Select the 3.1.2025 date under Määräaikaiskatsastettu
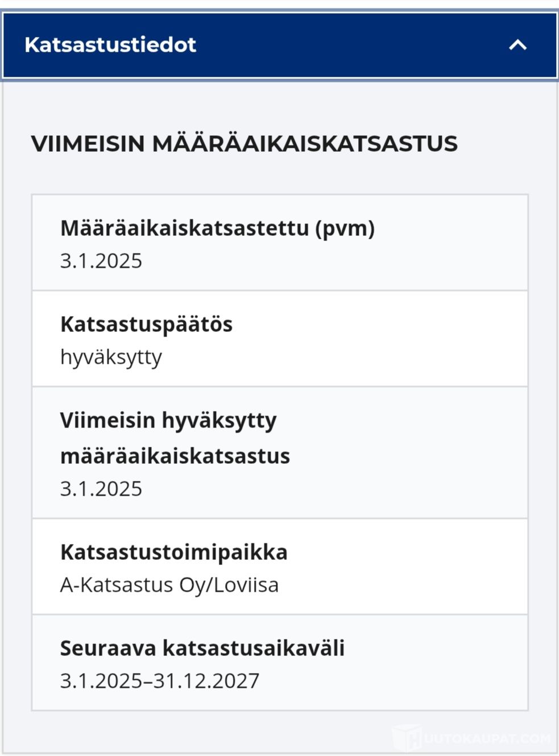559x756 pixels. (x=101, y=261)
